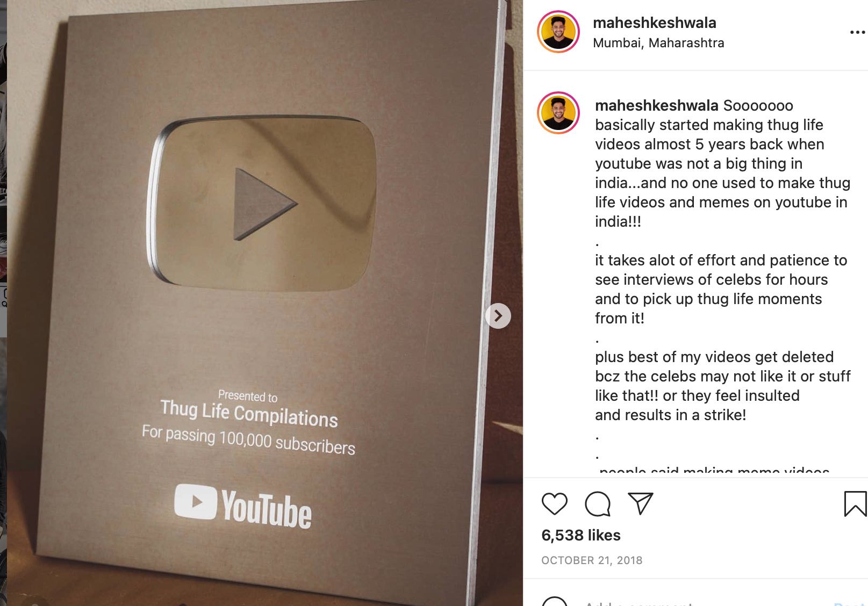This screenshot has width=868, height=606.
Task: Click the caption text about thug life videos
Action: coord(722,163)
